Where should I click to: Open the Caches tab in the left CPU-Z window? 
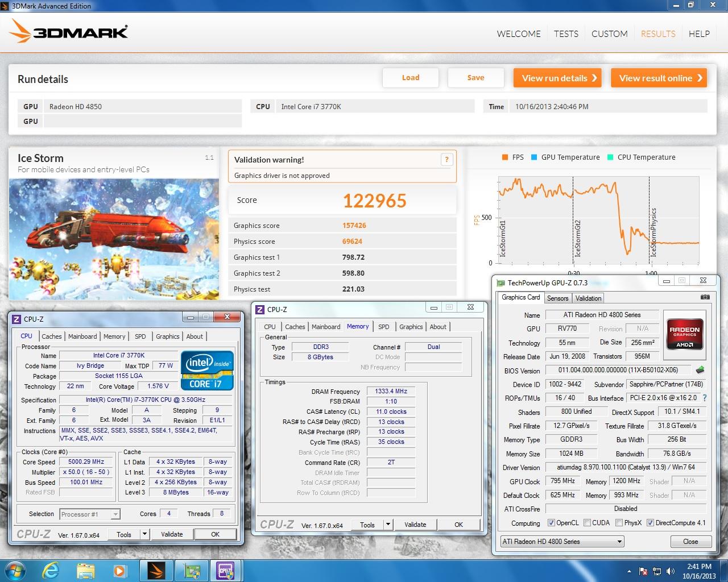[52, 336]
